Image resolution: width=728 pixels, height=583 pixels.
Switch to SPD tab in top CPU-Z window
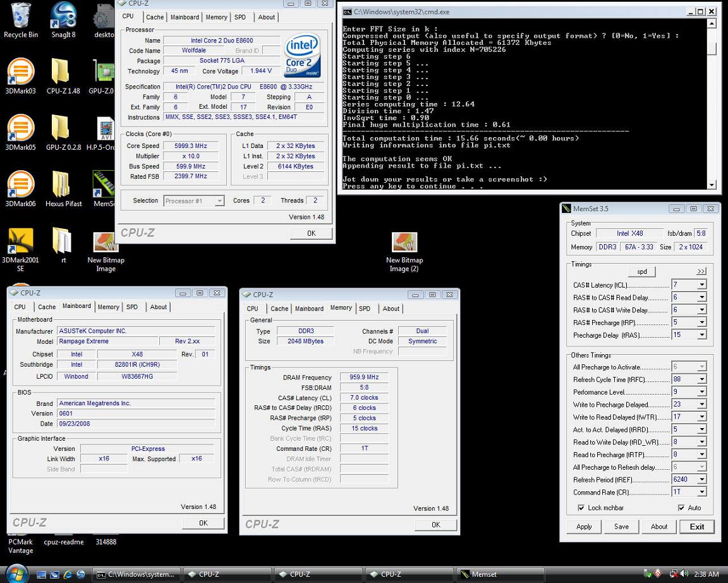point(240,17)
